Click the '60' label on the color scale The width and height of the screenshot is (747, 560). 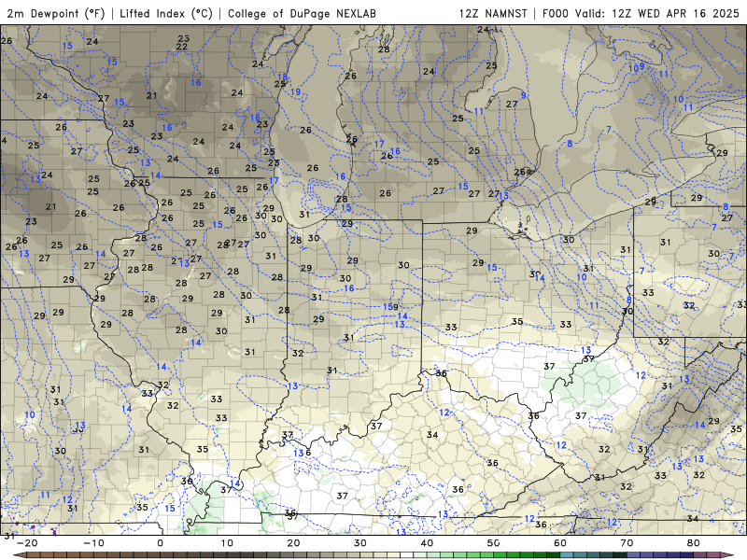click(x=560, y=543)
